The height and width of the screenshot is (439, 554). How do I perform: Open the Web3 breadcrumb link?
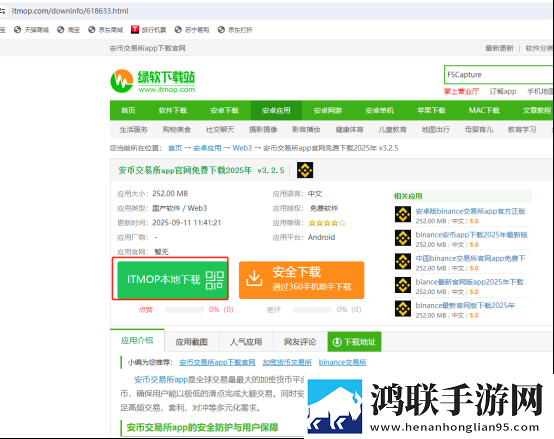point(242,148)
